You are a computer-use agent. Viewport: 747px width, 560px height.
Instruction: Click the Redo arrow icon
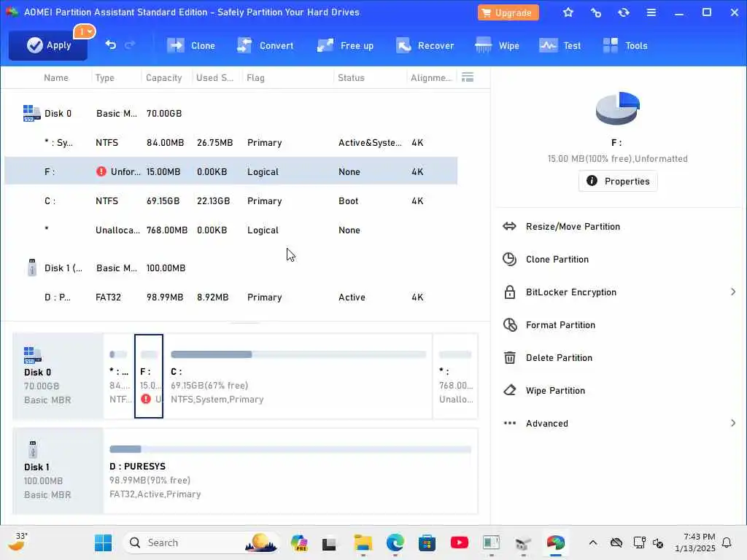click(x=130, y=44)
